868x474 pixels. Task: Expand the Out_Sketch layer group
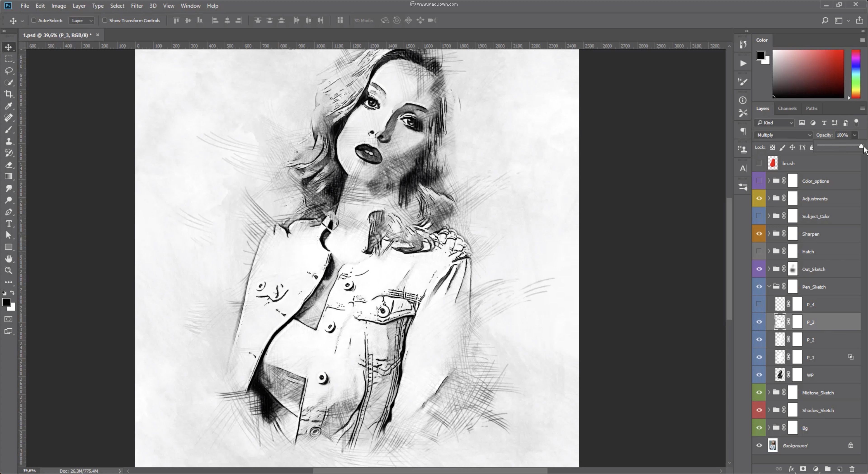pyautogui.click(x=769, y=269)
